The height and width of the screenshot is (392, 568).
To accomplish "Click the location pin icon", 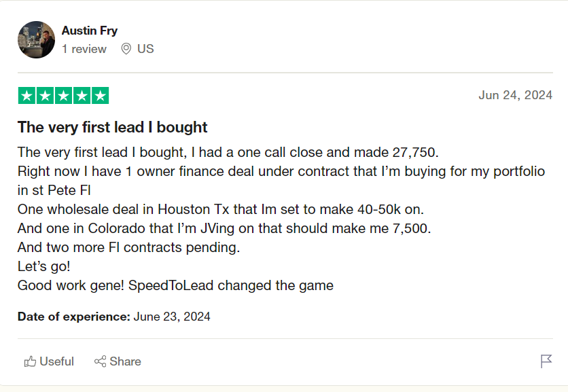I will point(126,49).
